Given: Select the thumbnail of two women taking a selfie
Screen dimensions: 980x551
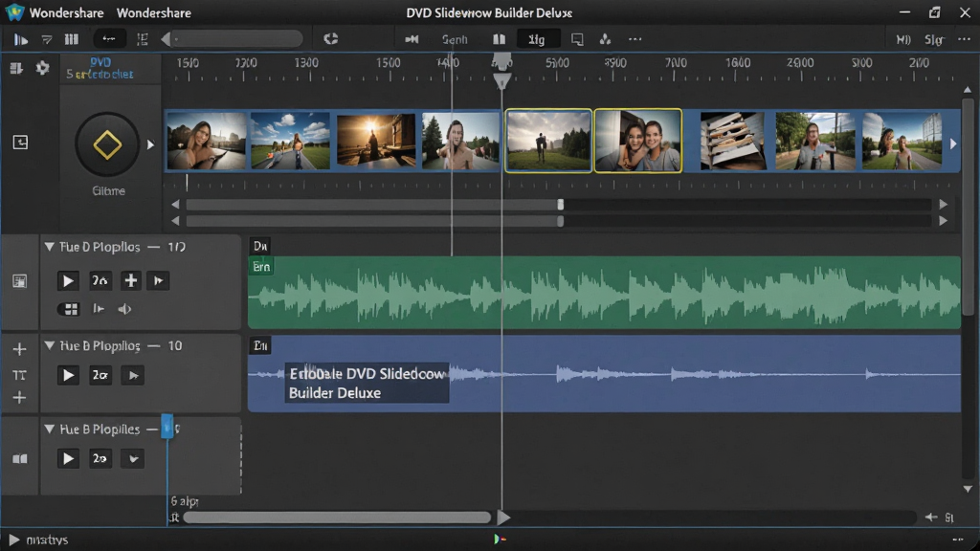Looking at the screenshot, I should (x=637, y=141).
